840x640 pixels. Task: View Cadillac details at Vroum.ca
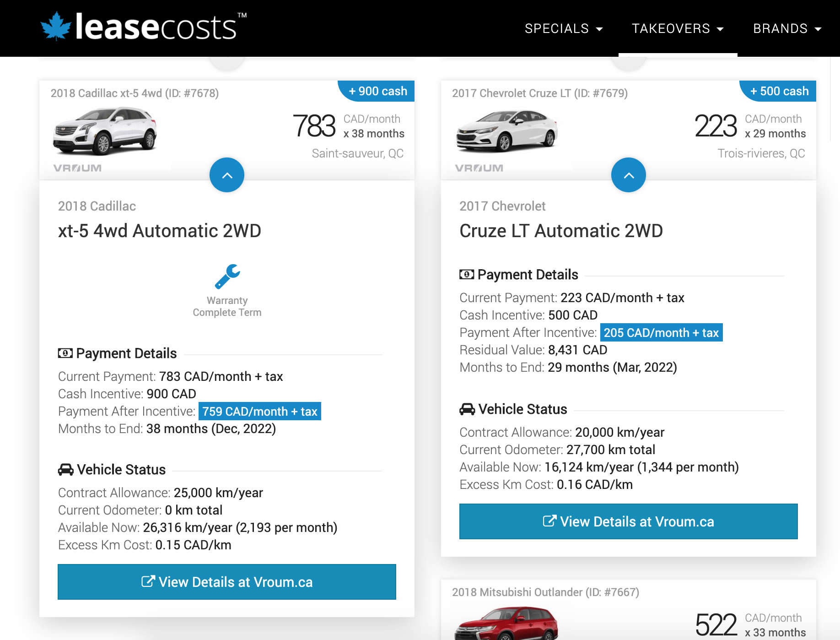pos(227,582)
